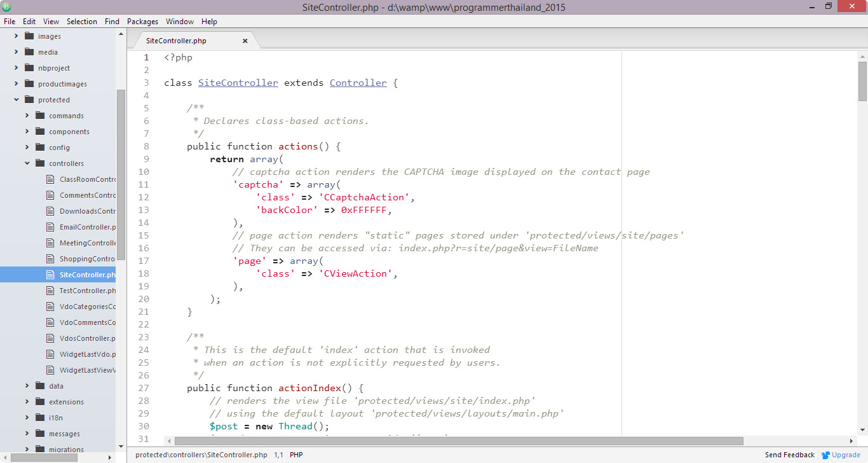Click line number 27 in gutter
Screen dimensions: 868x463
(x=143, y=388)
